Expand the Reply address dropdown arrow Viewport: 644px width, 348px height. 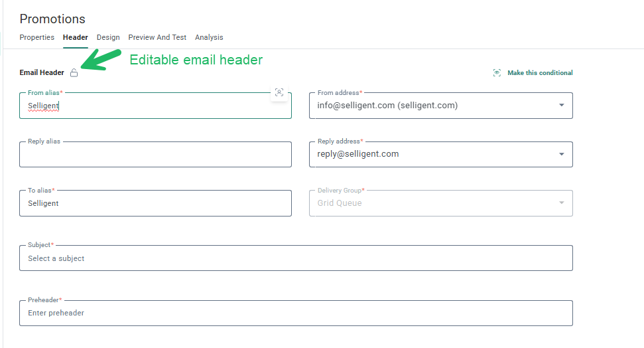(561, 154)
